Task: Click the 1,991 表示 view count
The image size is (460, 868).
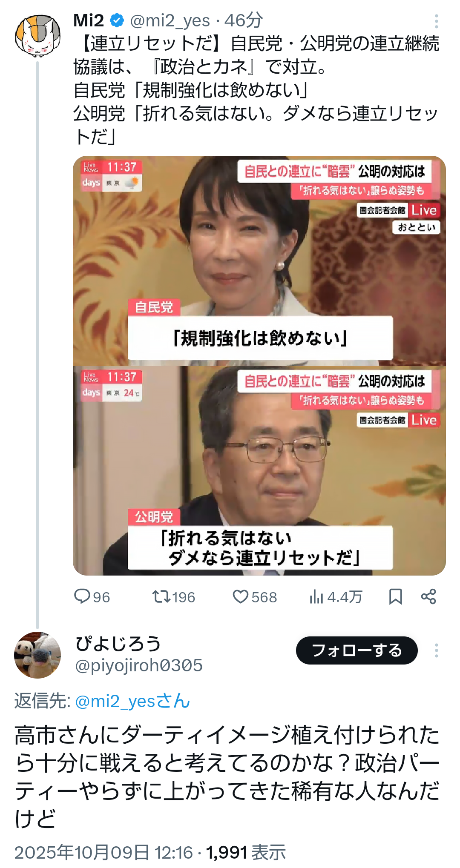Action: pos(246,853)
